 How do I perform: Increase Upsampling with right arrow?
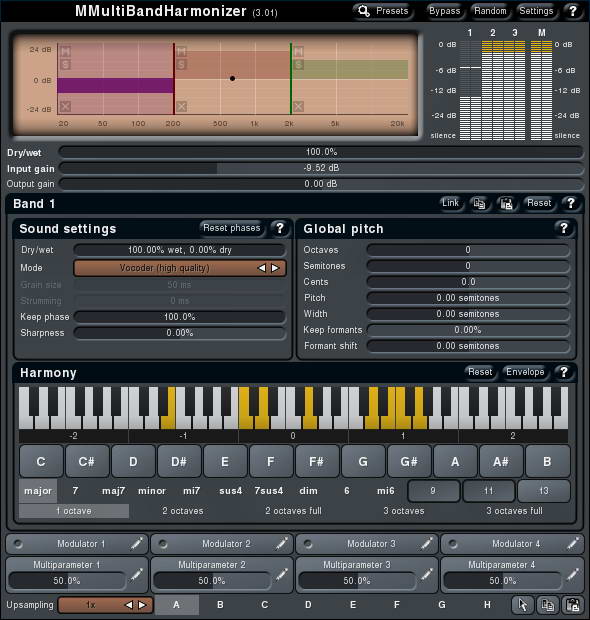[x=142, y=605]
